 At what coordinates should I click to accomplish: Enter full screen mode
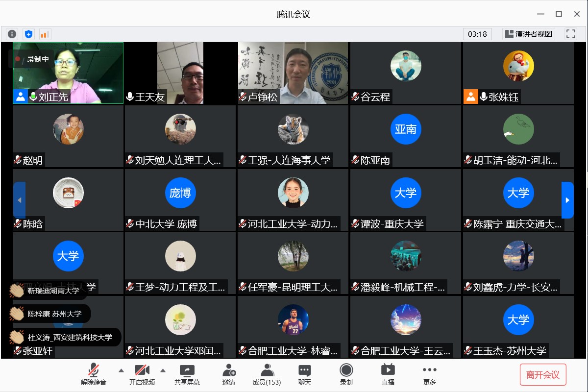pos(571,34)
